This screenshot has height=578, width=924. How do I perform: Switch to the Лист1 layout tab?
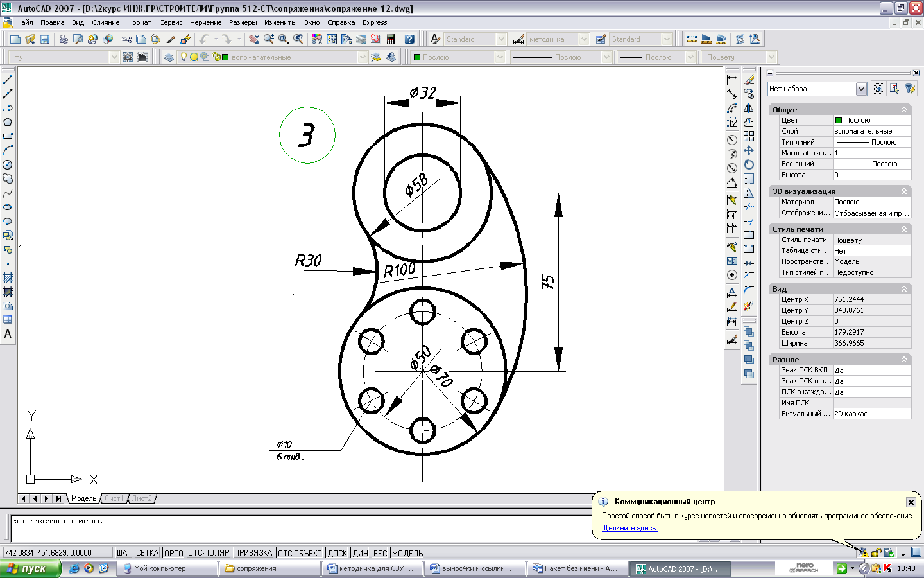point(114,498)
